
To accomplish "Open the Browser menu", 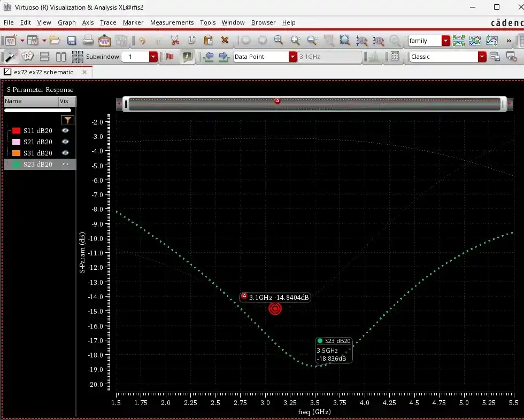I will tap(263, 22).
